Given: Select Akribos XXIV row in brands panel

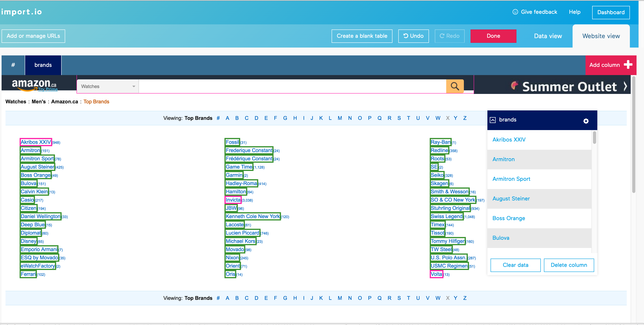Looking at the screenshot, I should [539, 140].
